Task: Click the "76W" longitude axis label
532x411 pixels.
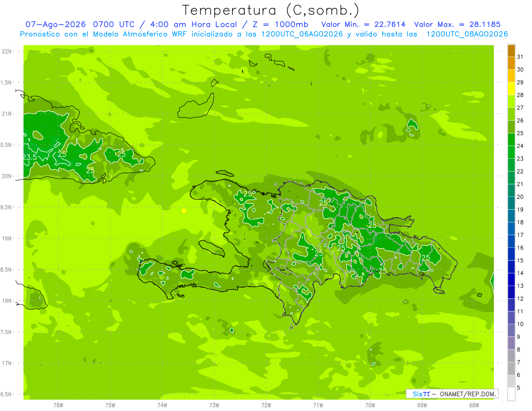Action: [x=58, y=405]
